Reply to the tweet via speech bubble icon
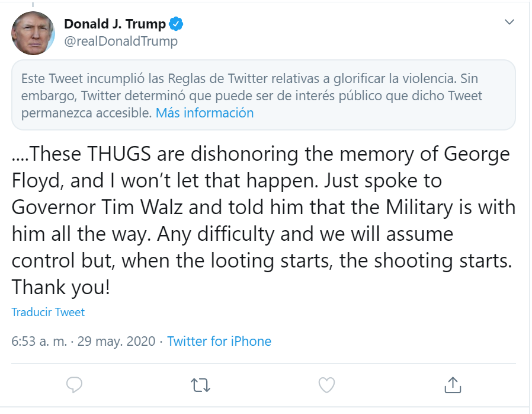Image resolution: width=532 pixels, height=414 pixels. tap(74, 386)
